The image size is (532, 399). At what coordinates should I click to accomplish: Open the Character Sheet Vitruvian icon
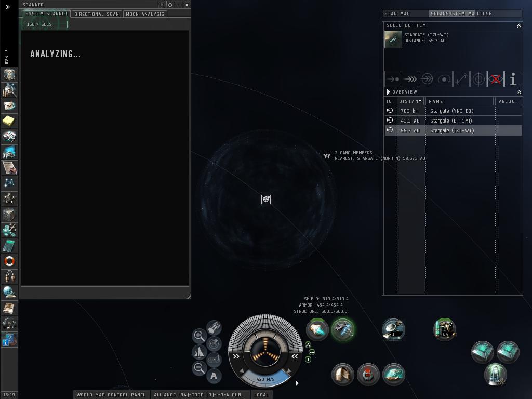coord(9,75)
